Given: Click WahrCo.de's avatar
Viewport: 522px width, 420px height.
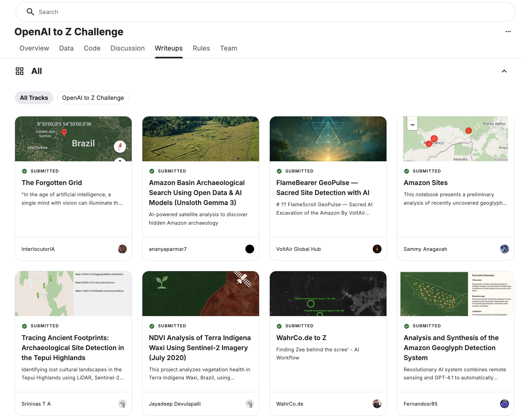Looking at the screenshot, I should point(377,404).
